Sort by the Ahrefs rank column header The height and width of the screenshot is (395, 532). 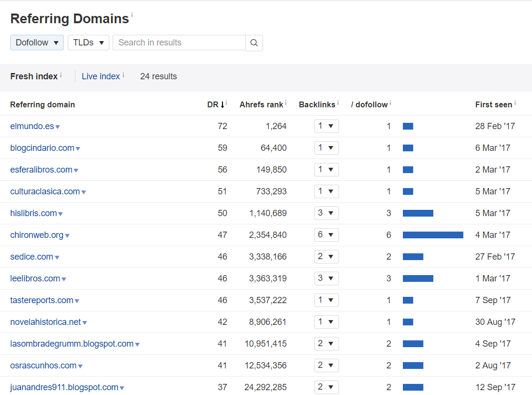[x=261, y=104]
